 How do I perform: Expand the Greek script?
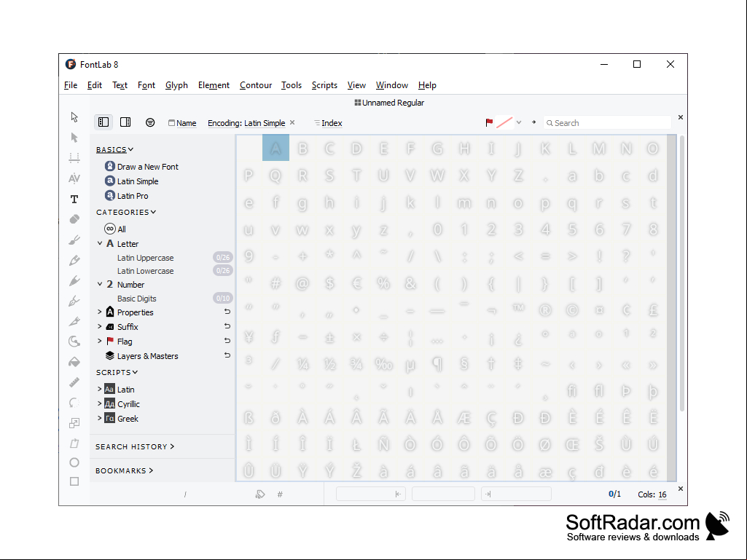(x=100, y=418)
